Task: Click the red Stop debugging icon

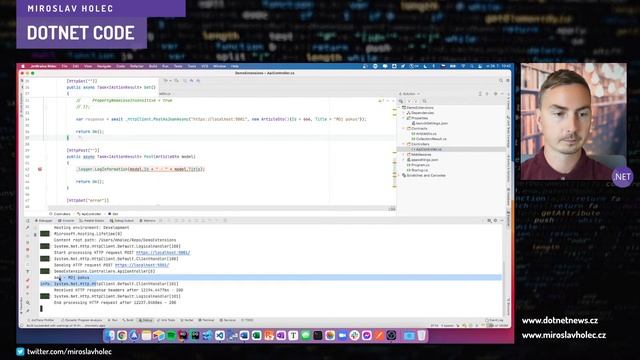Action: point(28,249)
